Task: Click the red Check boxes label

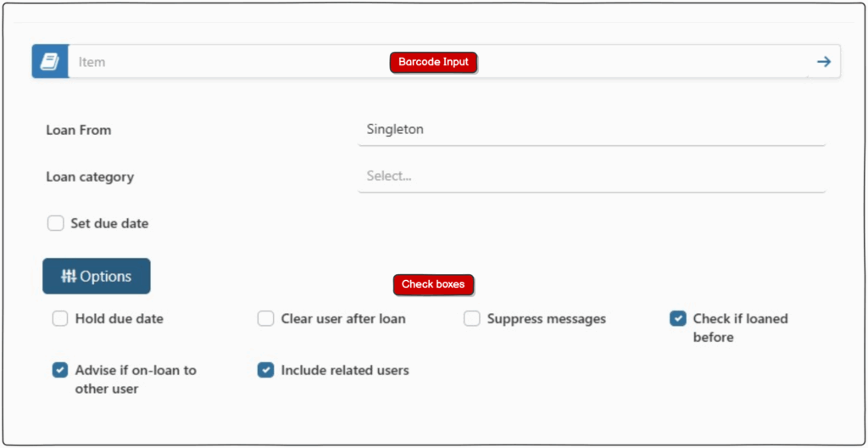Action: [433, 284]
